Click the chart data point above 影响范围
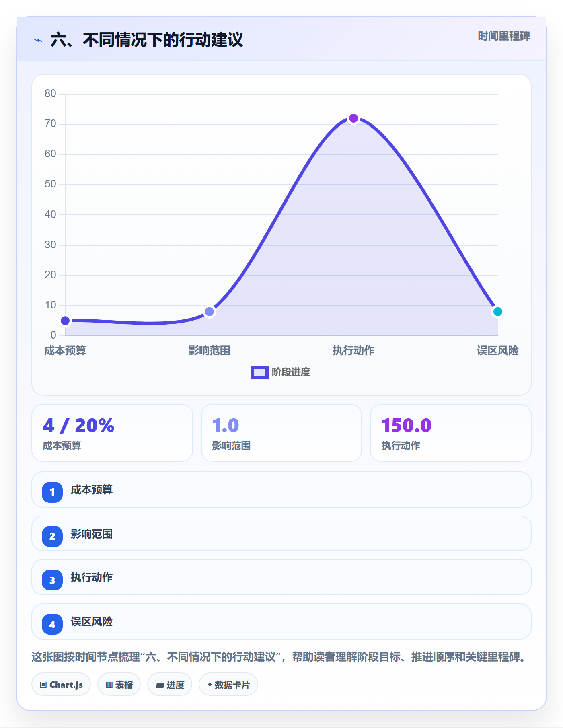 209,312
